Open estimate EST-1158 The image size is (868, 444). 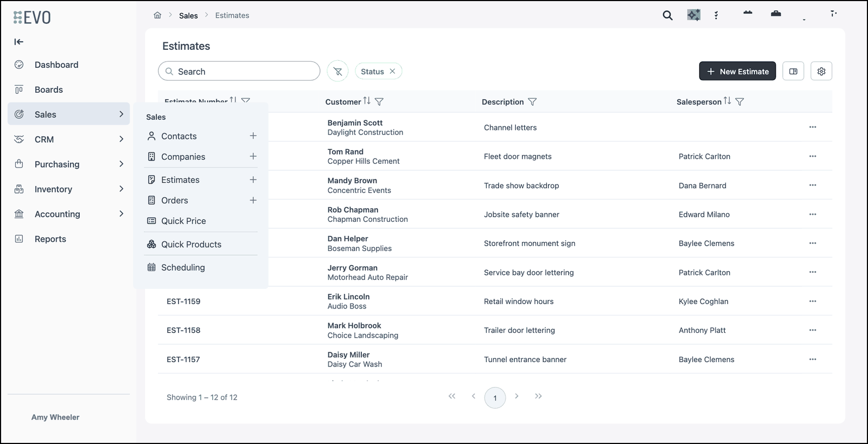[183, 330]
